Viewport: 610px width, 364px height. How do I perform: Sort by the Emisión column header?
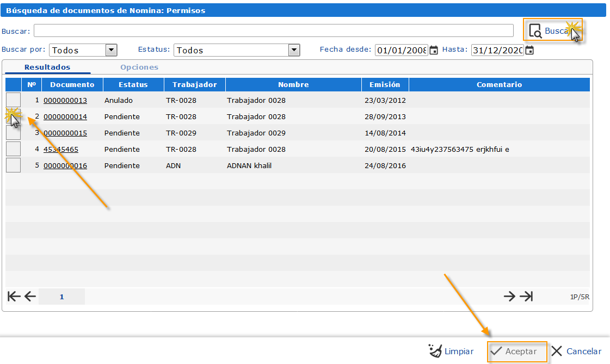coord(385,84)
